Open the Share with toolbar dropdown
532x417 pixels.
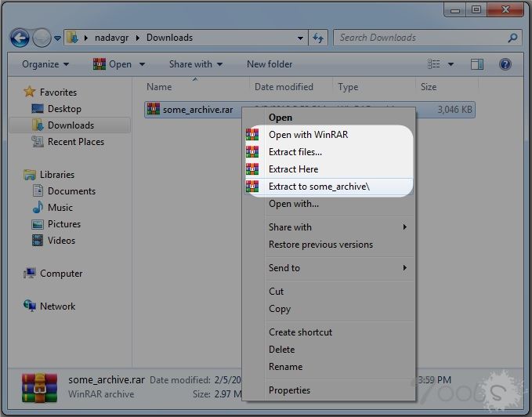point(196,64)
